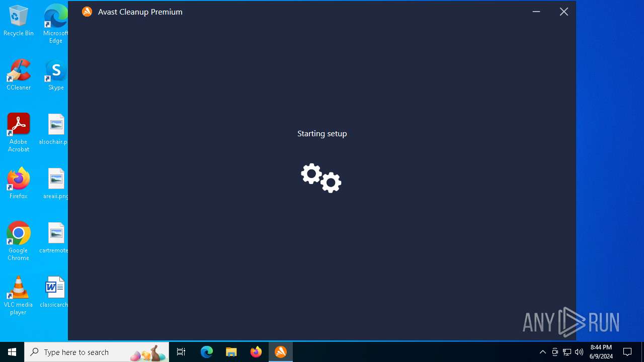Open File Explorer from the taskbar
The image size is (644, 362).
(x=231, y=352)
